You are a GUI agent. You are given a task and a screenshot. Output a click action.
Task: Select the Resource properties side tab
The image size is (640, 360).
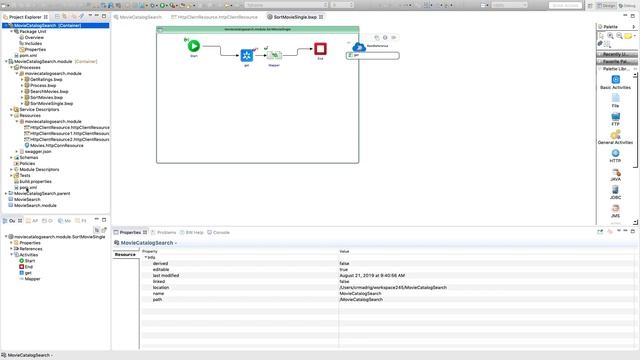pos(125,254)
